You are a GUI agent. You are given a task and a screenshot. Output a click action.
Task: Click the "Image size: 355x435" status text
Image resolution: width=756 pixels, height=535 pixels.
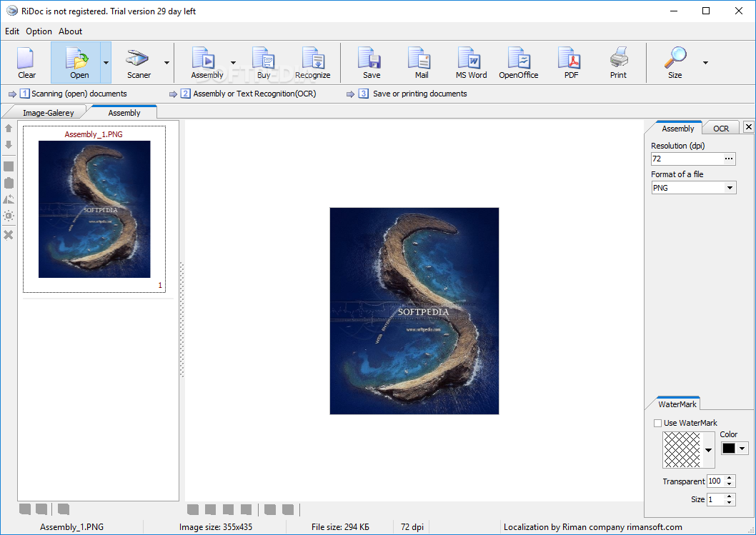[216, 527]
